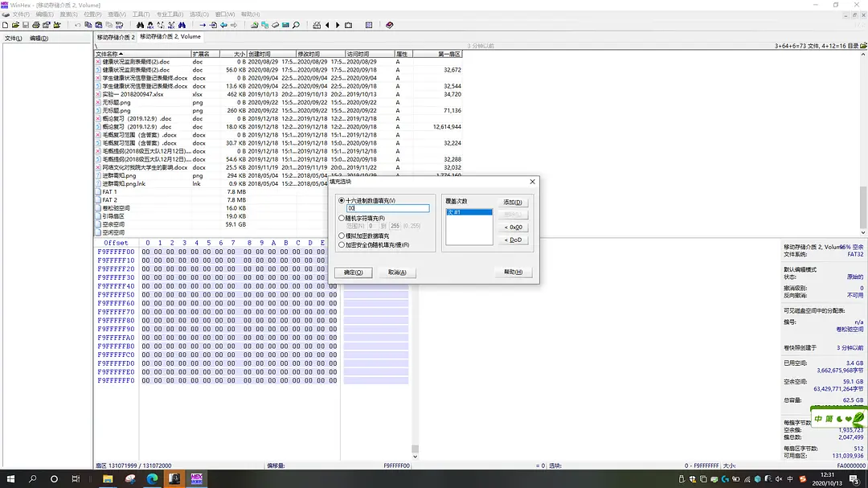Click the magnifying glass toolbar icon
The image size is (868, 488).
coord(296,25)
